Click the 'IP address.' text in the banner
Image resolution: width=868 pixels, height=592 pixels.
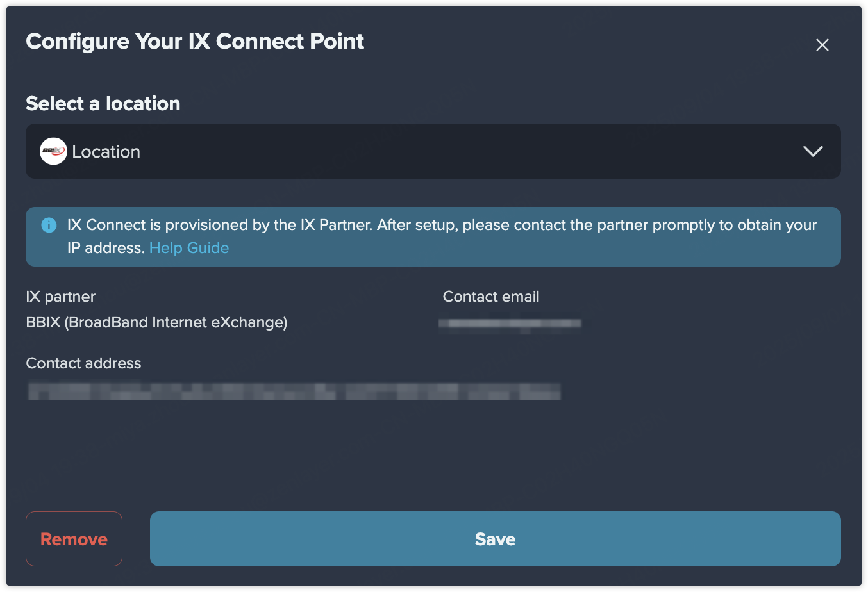(x=106, y=248)
